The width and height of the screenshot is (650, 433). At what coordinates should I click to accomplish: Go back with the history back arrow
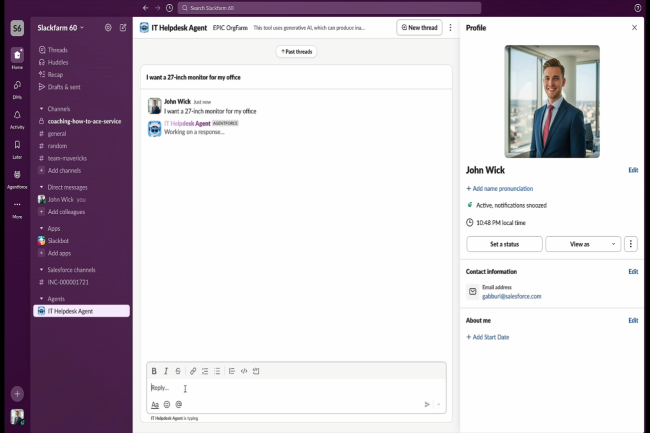point(146,8)
